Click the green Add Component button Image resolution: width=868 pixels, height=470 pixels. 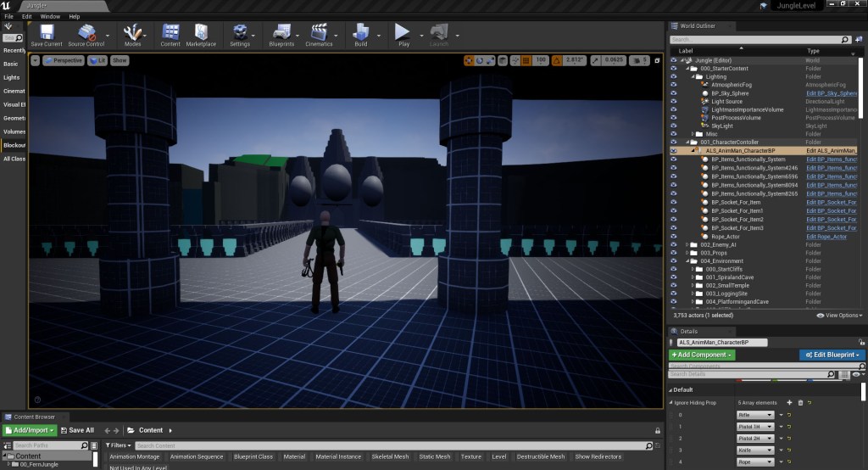tap(702, 355)
